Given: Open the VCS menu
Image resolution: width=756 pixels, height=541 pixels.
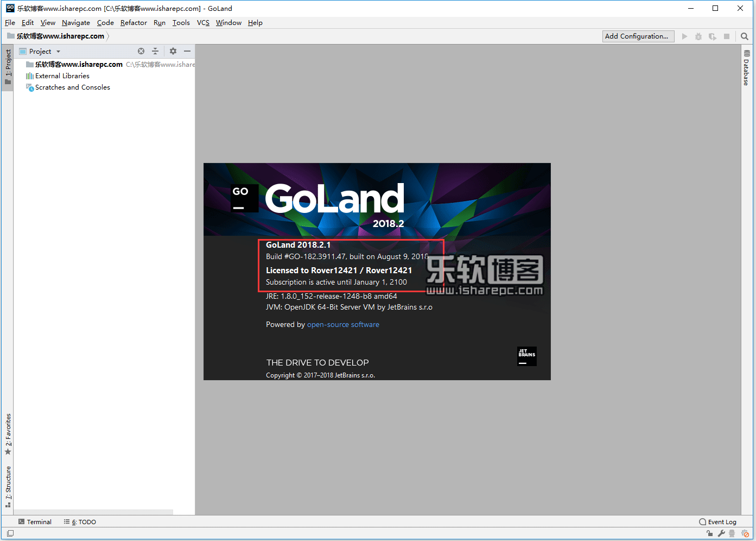Looking at the screenshot, I should point(203,23).
